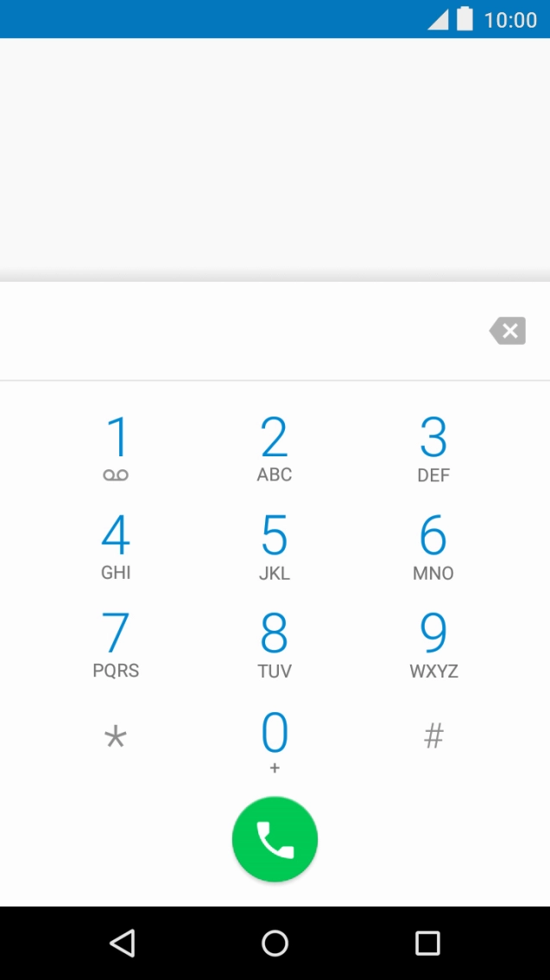Open recent apps with square icon
550x980 pixels.
(427, 943)
